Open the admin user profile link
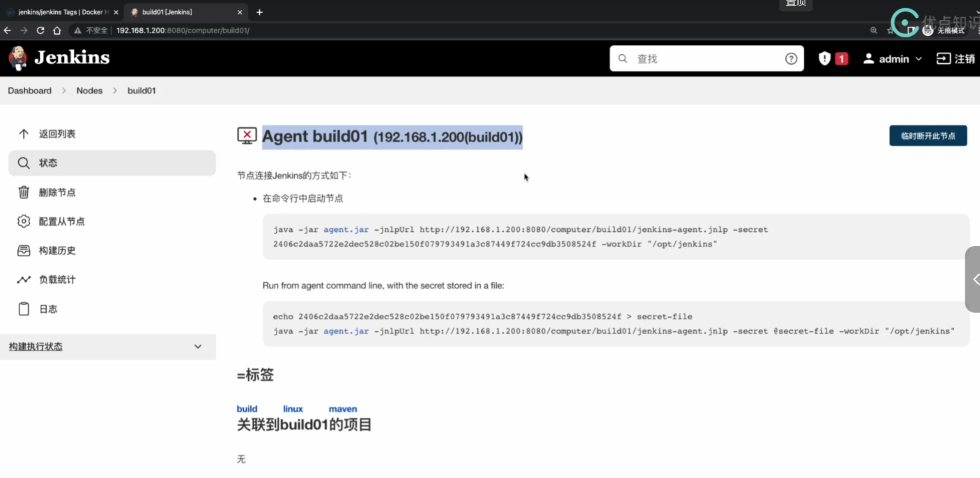The height and width of the screenshot is (478, 980). tap(887, 59)
